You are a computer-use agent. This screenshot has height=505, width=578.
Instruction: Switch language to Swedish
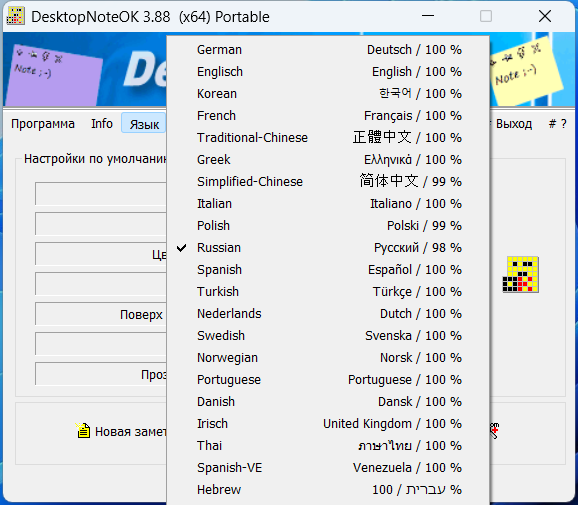coord(328,335)
